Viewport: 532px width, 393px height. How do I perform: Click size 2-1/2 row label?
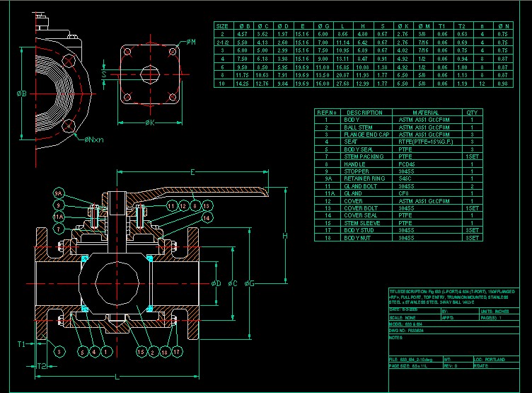click(223, 42)
